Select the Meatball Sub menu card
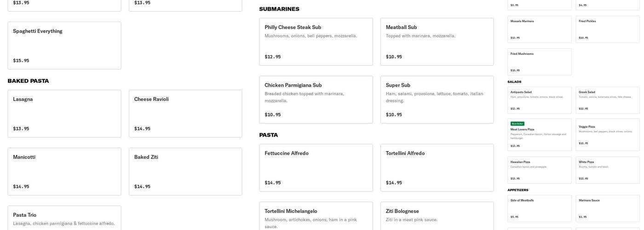Viewport: 644px width, 230px height. [437, 42]
